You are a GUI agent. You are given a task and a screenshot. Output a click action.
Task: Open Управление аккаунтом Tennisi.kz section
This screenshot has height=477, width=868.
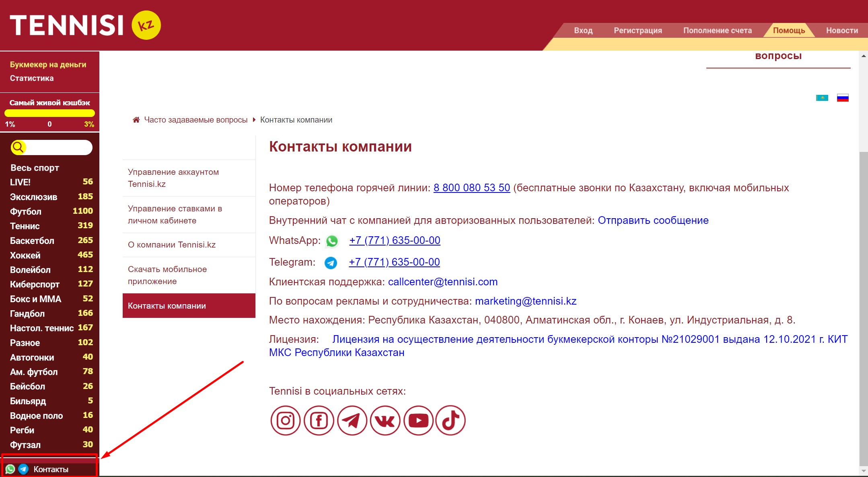click(189, 178)
